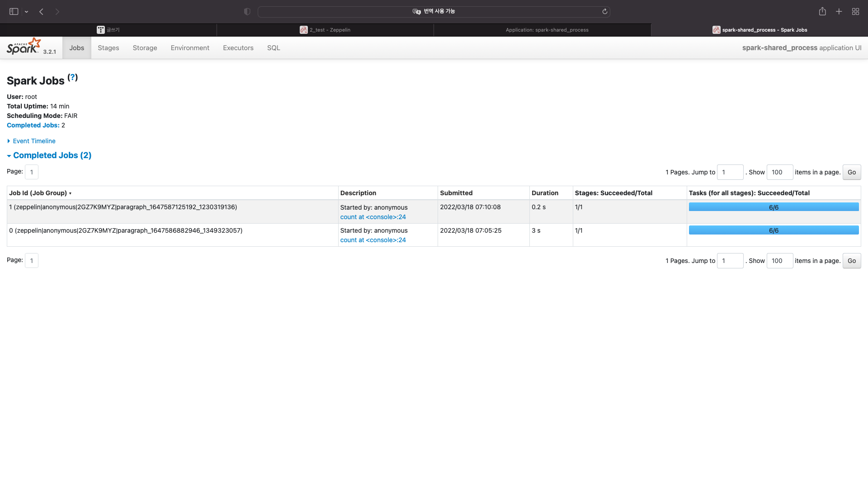Click the Apache Spark logo
The image size is (868, 488).
tap(24, 47)
